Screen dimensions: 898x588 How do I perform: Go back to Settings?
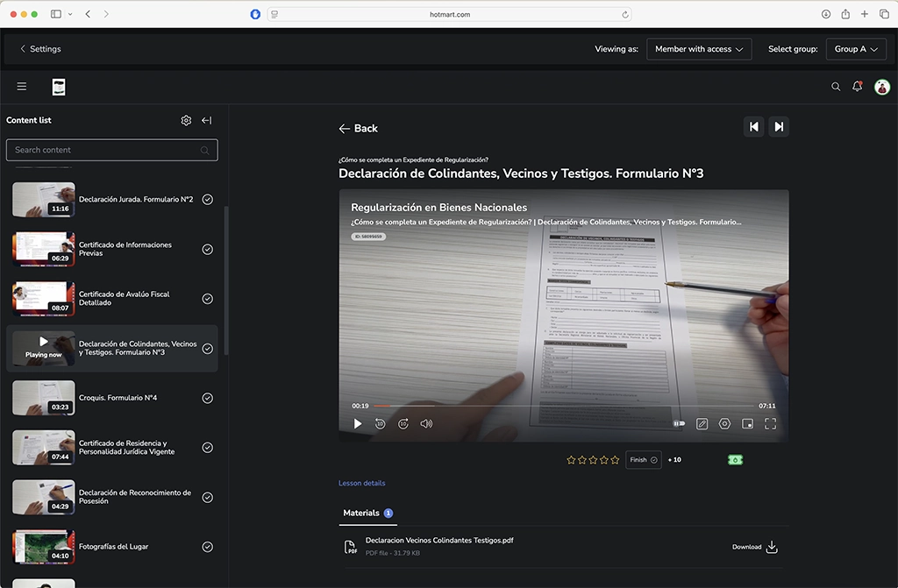point(40,49)
